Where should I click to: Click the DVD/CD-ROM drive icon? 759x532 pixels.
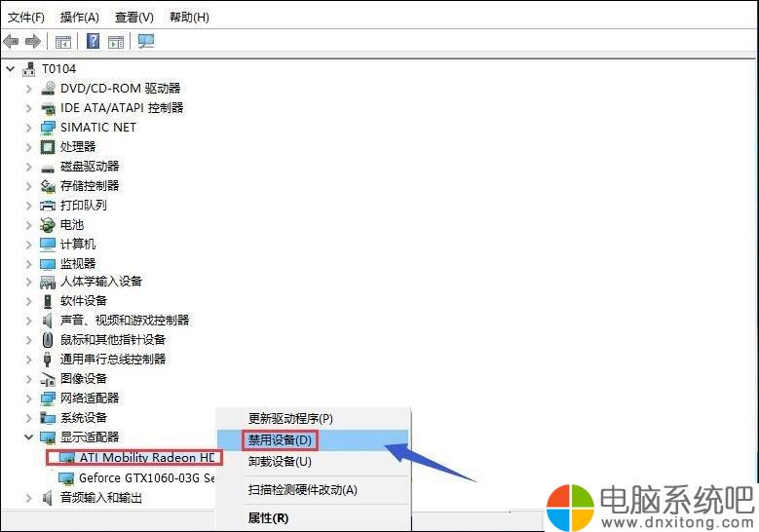click(x=48, y=88)
